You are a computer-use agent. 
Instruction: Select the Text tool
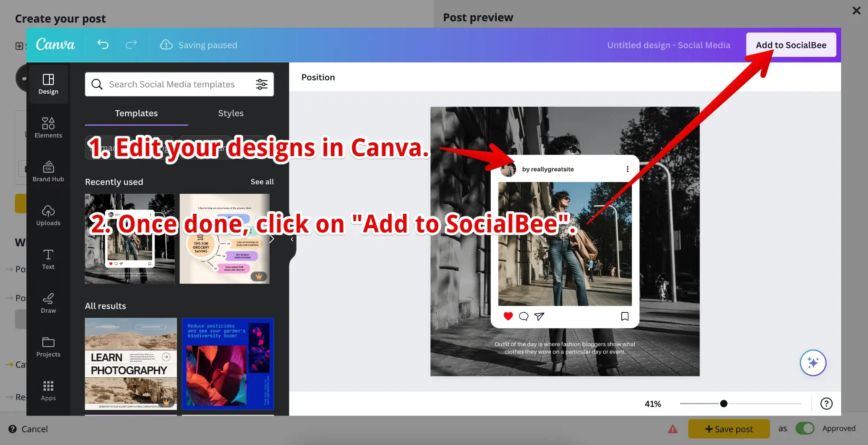click(48, 259)
